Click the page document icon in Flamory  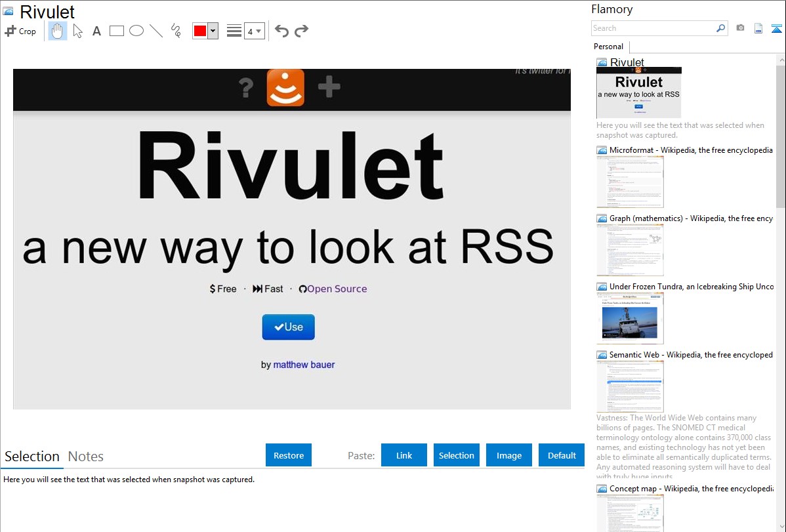tap(758, 28)
